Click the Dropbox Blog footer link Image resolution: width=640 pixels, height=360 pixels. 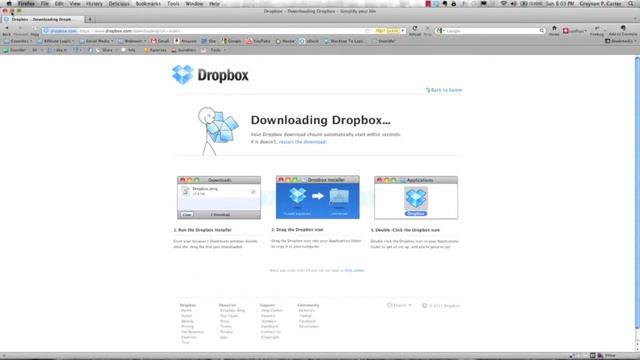[233, 311]
